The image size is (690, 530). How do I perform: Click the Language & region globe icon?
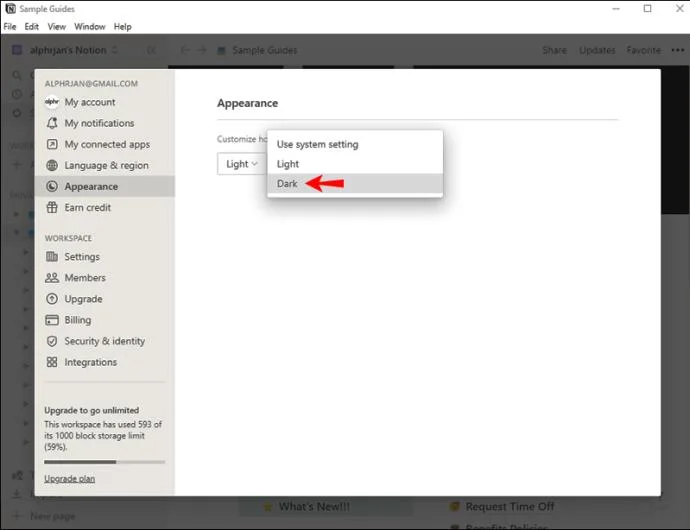pyautogui.click(x=52, y=165)
